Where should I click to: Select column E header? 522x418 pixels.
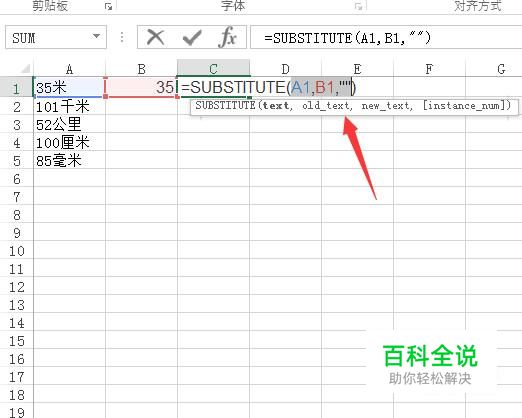click(x=357, y=69)
